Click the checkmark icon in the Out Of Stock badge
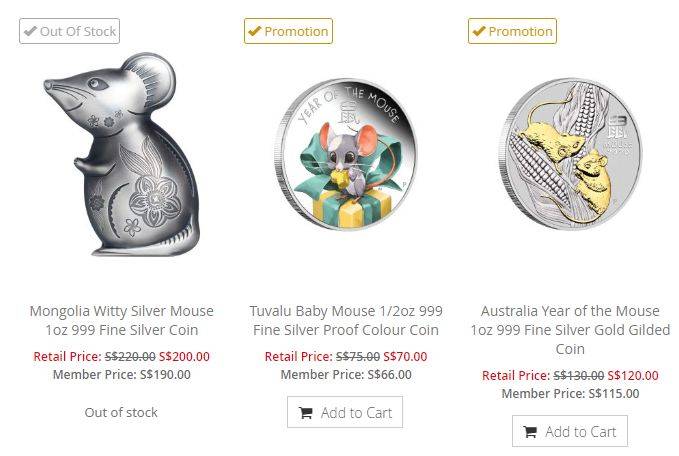The height and width of the screenshot is (456, 679). coord(31,31)
